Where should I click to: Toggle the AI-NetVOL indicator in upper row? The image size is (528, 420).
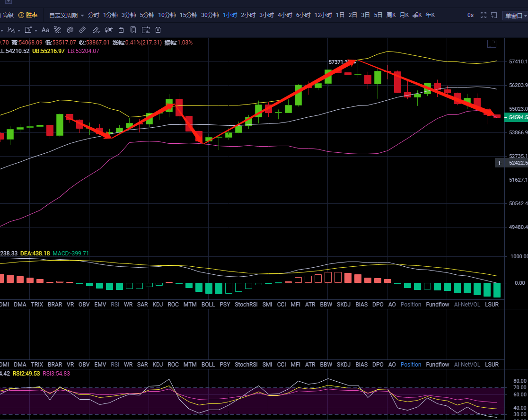(x=466, y=305)
